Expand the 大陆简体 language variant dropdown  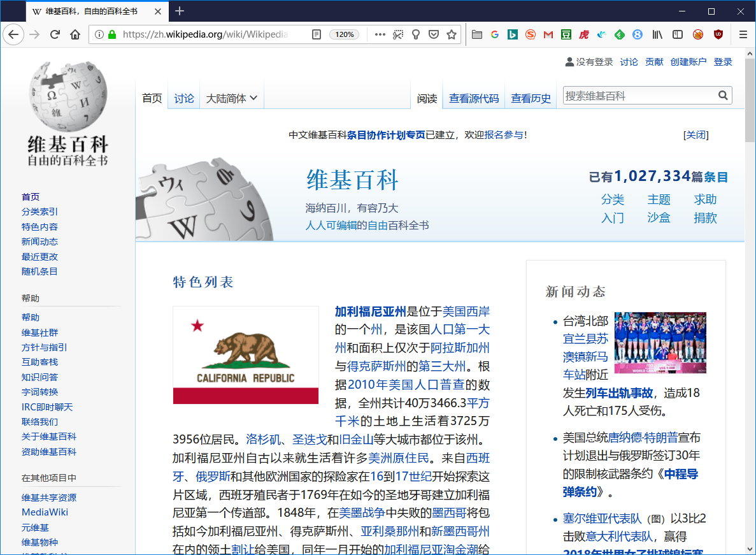point(231,98)
